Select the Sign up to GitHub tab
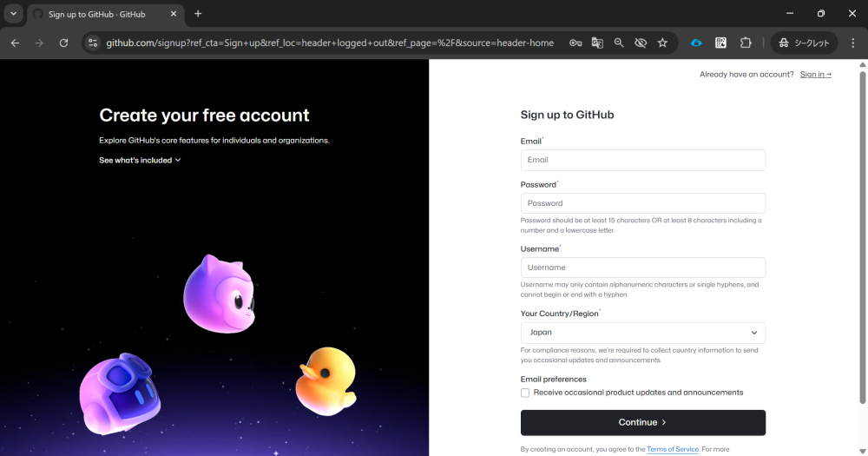 coord(104,14)
